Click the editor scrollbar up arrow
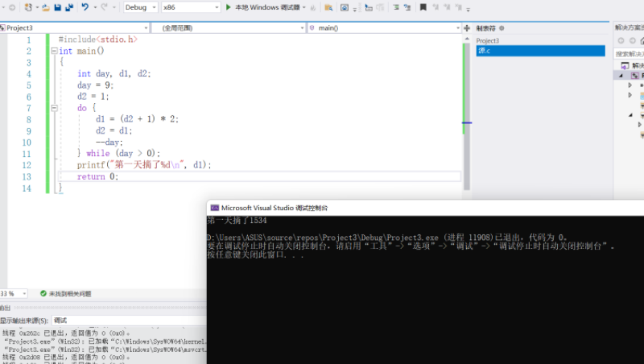 pyautogui.click(x=467, y=39)
